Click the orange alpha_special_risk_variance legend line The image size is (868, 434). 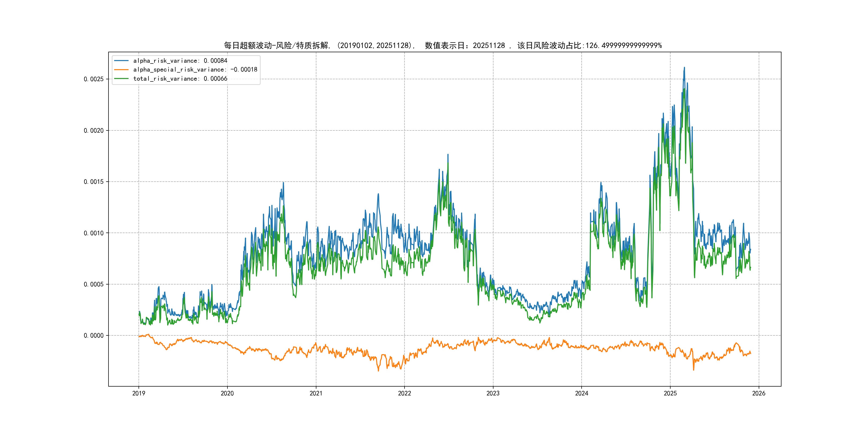121,70
